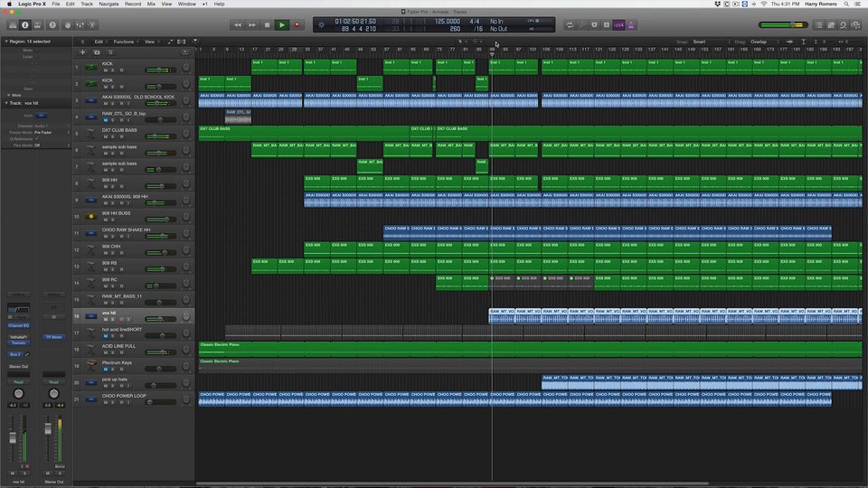Click the global Solo S button
This screenshot has height=488, width=868.
point(110,52)
